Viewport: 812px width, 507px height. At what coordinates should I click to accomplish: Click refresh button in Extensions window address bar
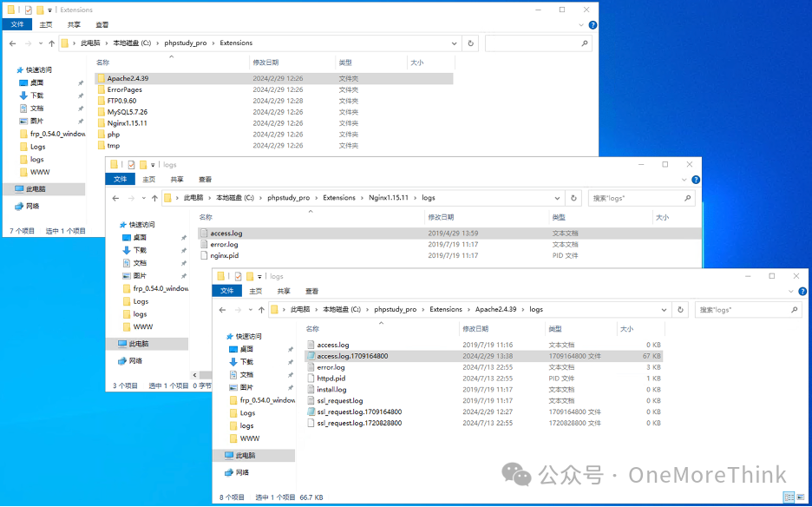click(x=470, y=43)
